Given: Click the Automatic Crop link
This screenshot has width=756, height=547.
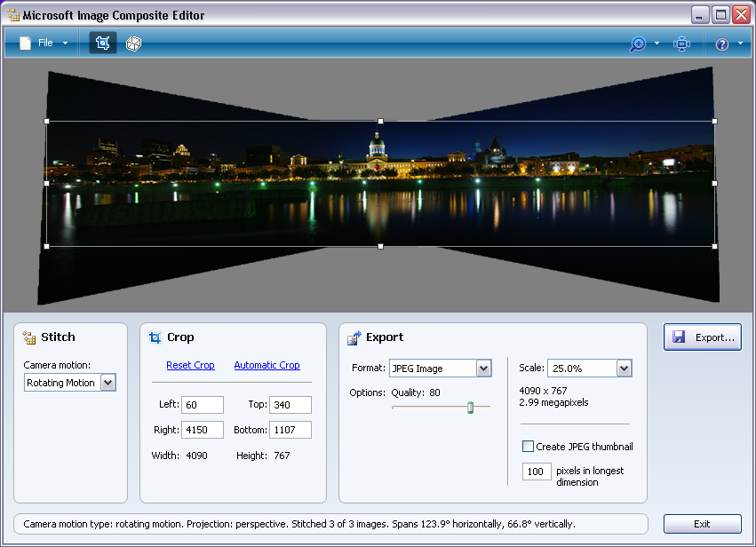Looking at the screenshot, I should (x=267, y=365).
